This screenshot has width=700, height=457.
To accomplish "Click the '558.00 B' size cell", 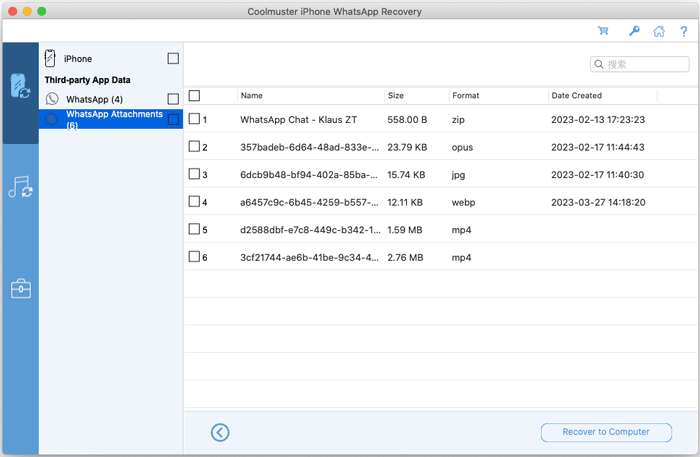I will pyautogui.click(x=407, y=120).
